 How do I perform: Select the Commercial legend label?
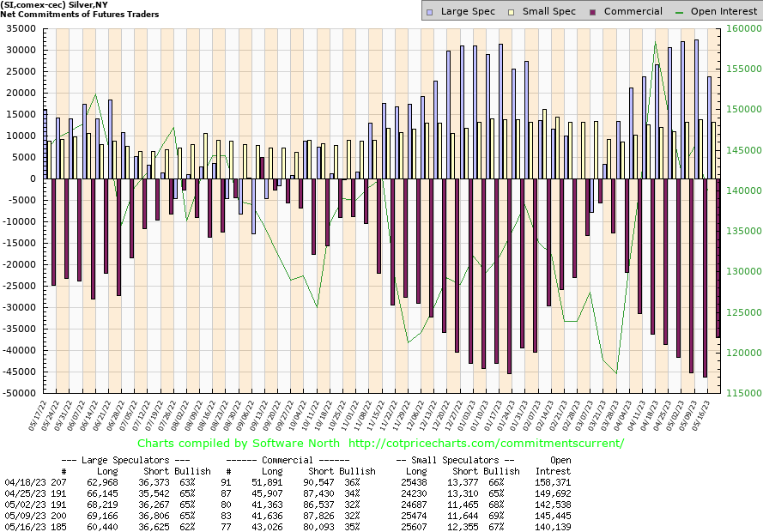tap(633, 11)
